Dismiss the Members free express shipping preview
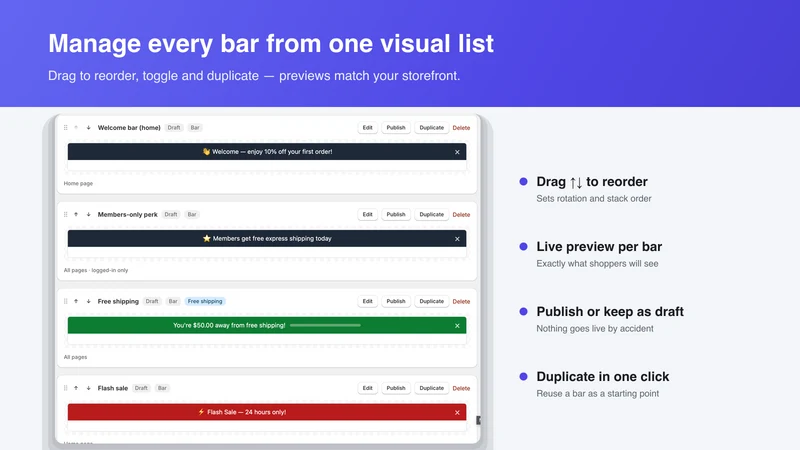 pyautogui.click(x=457, y=239)
